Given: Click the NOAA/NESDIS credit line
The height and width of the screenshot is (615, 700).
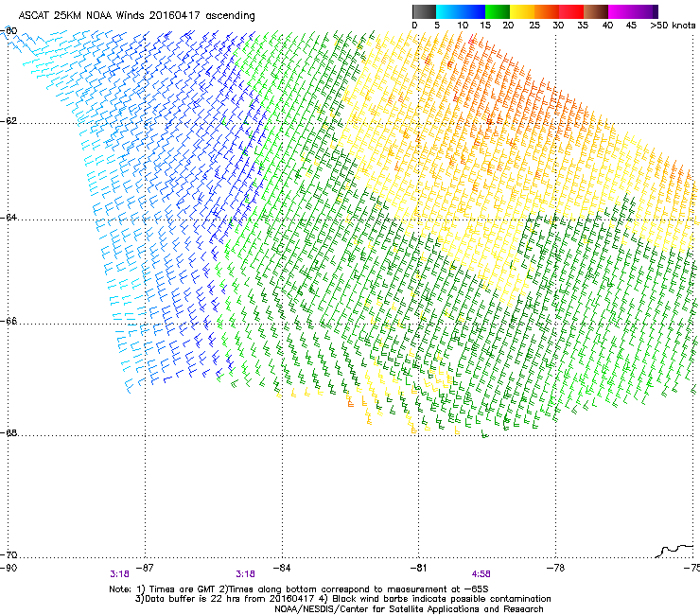Looking at the screenshot, I should click(409, 609).
